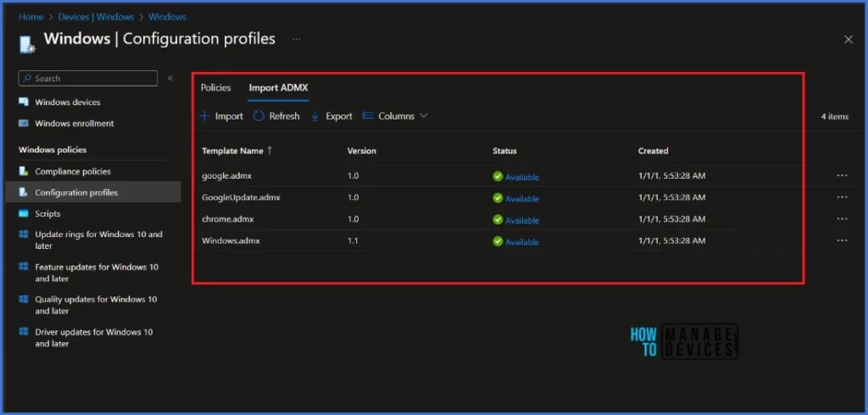Image resolution: width=868 pixels, height=415 pixels.
Task: Click the Export button label
Action: tap(339, 116)
